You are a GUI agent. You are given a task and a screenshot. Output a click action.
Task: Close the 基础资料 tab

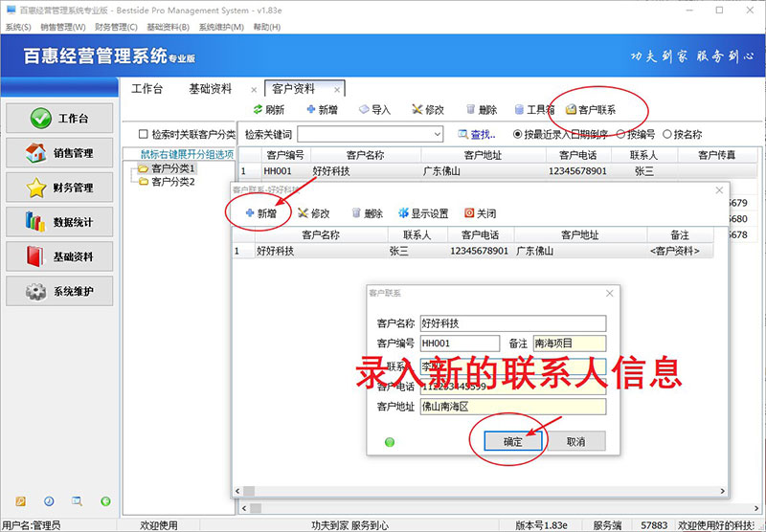[x=254, y=90]
